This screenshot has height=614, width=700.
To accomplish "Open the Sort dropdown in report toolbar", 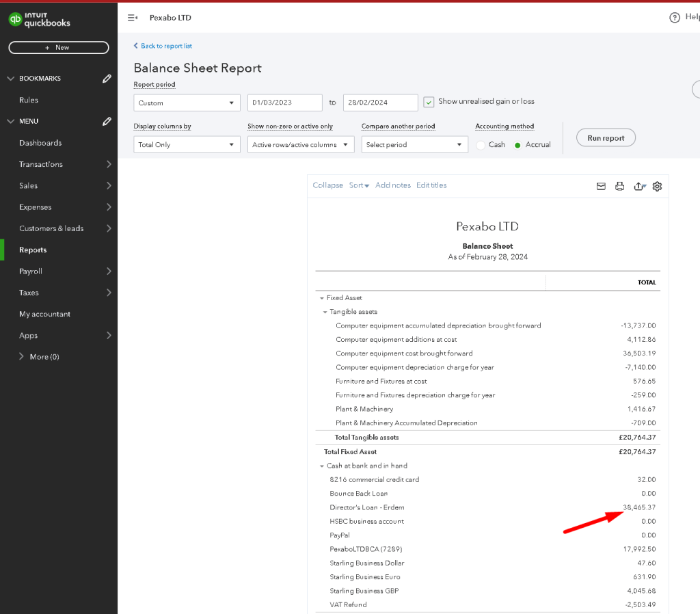I will [359, 185].
